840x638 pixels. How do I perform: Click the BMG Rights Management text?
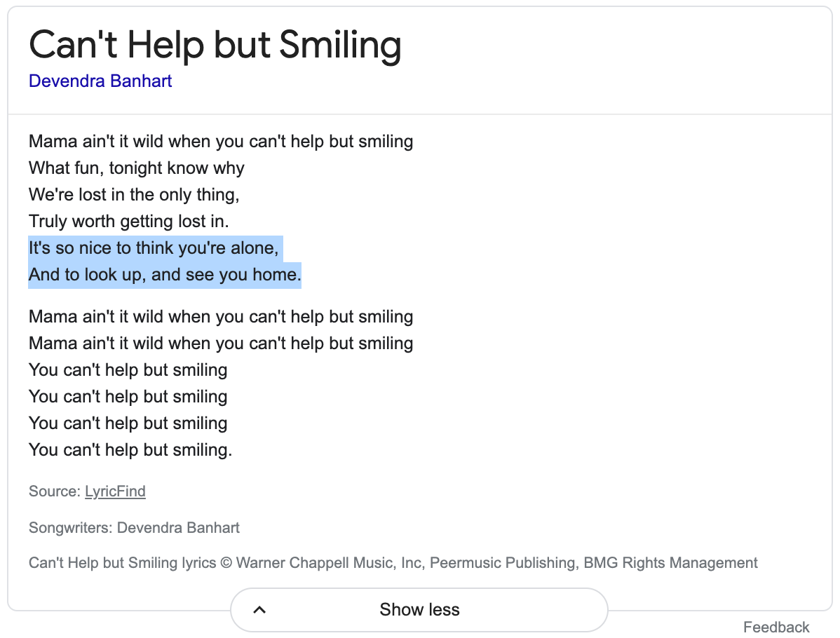(671, 562)
